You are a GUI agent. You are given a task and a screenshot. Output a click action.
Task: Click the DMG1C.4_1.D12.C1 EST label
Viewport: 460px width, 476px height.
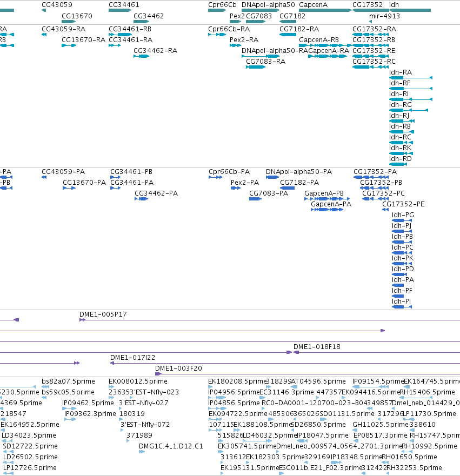(x=171, y=446)
